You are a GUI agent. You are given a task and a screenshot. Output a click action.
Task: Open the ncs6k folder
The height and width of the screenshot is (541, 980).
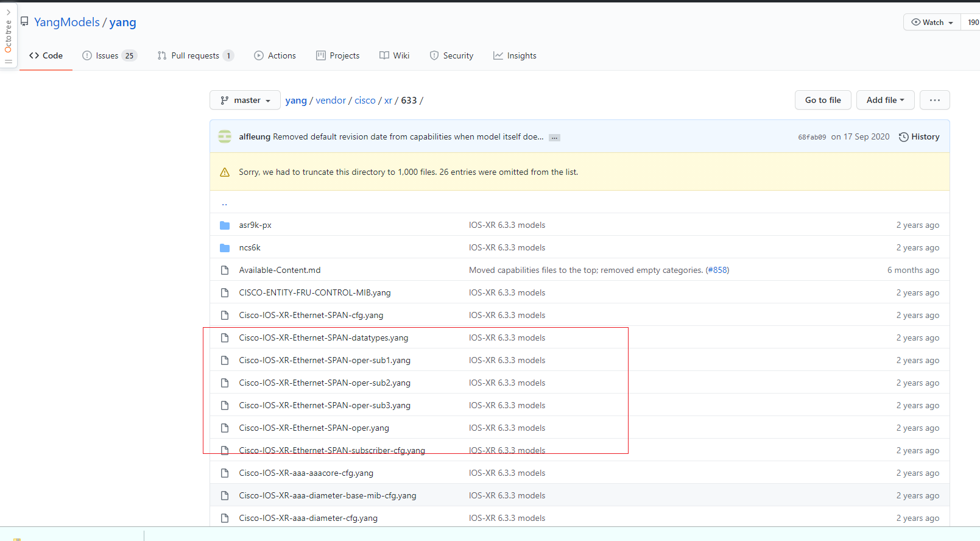click(x=250, y=247)
